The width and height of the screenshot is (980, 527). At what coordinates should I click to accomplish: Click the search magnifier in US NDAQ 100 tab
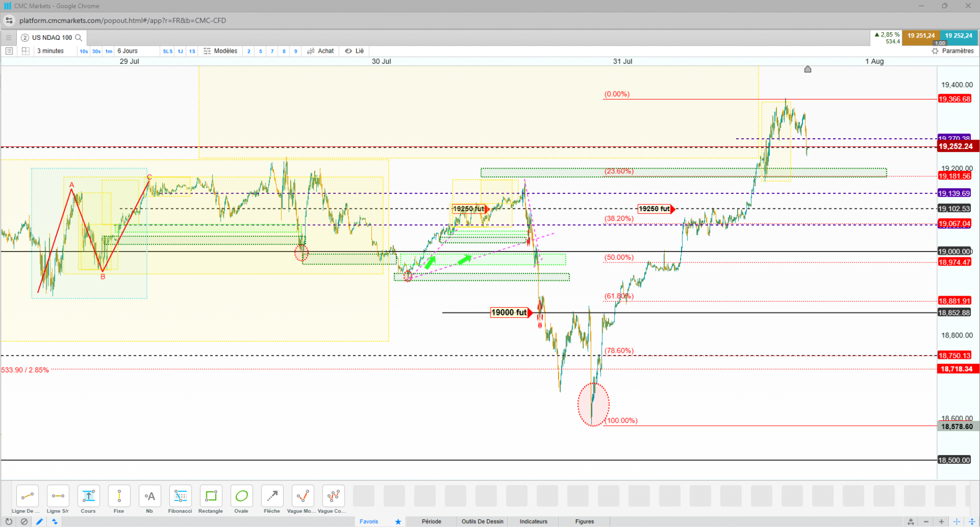[78, 38]
